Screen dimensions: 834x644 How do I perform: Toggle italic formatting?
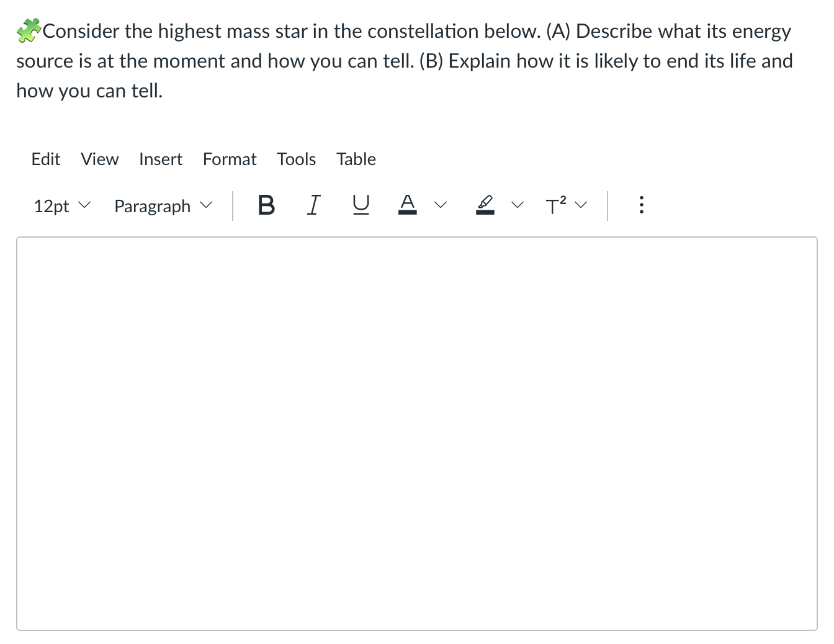[313, 205]
